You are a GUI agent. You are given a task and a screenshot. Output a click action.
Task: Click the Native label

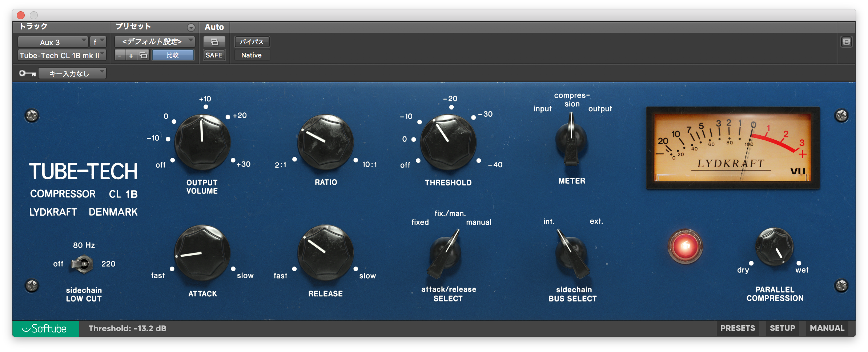click(x=252, y=55)
